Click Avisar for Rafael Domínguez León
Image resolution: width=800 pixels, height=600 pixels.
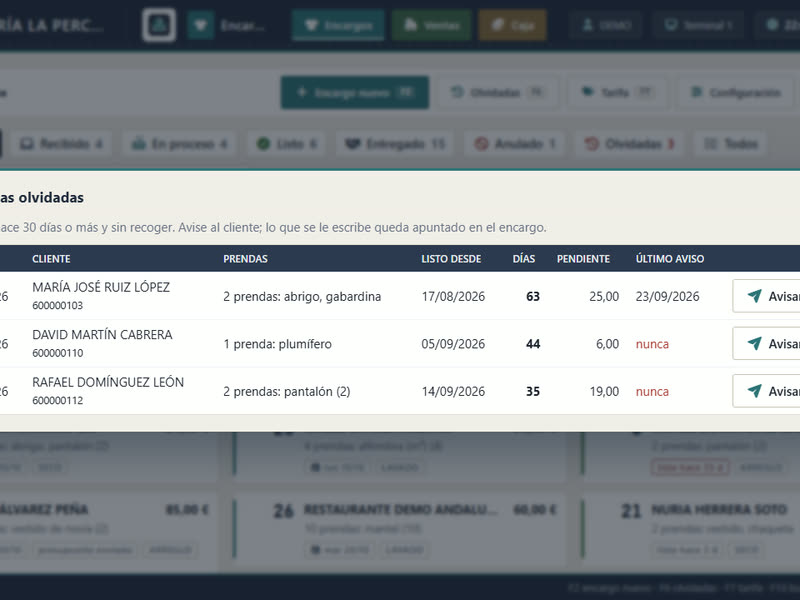click(766, 391)
